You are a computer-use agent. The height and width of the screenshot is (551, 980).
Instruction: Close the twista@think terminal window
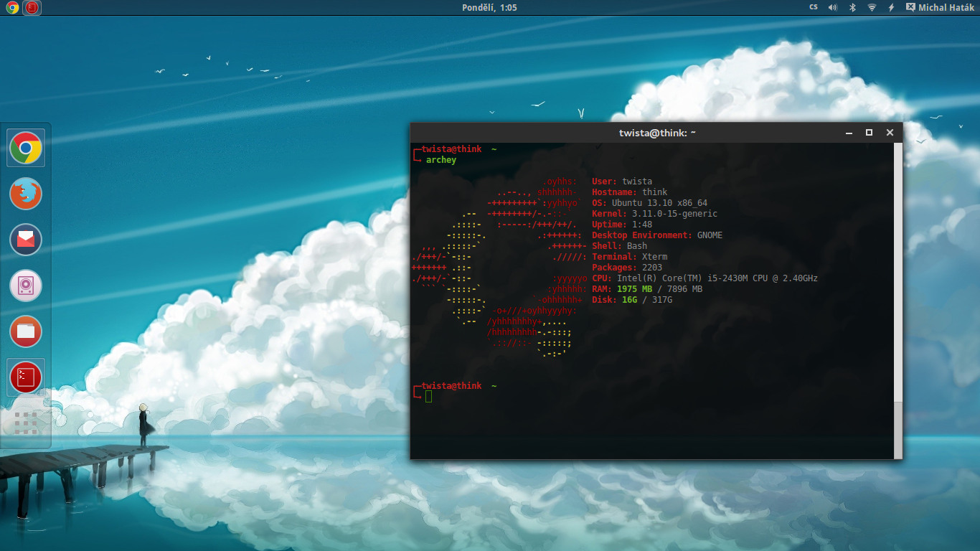point(890,133)
